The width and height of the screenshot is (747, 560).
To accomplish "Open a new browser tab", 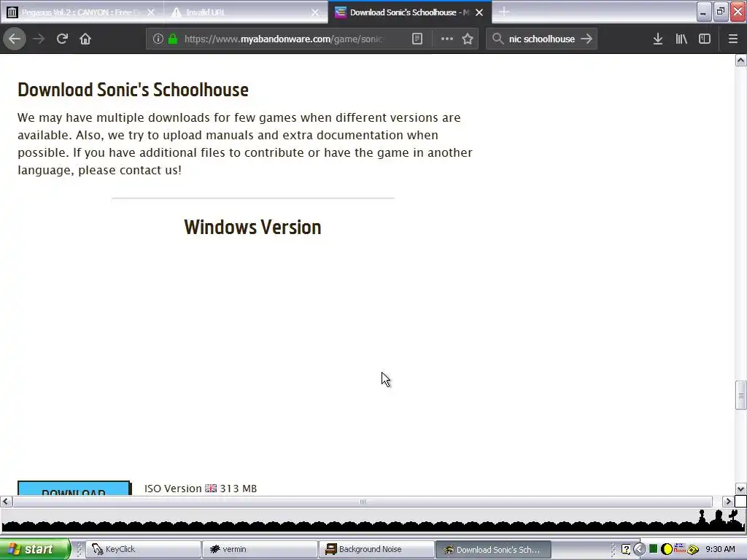I will (503, 12).
